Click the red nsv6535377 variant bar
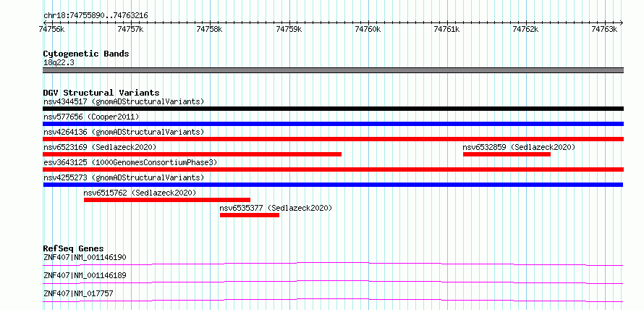644x310 pixels. (x=250, y=215)
